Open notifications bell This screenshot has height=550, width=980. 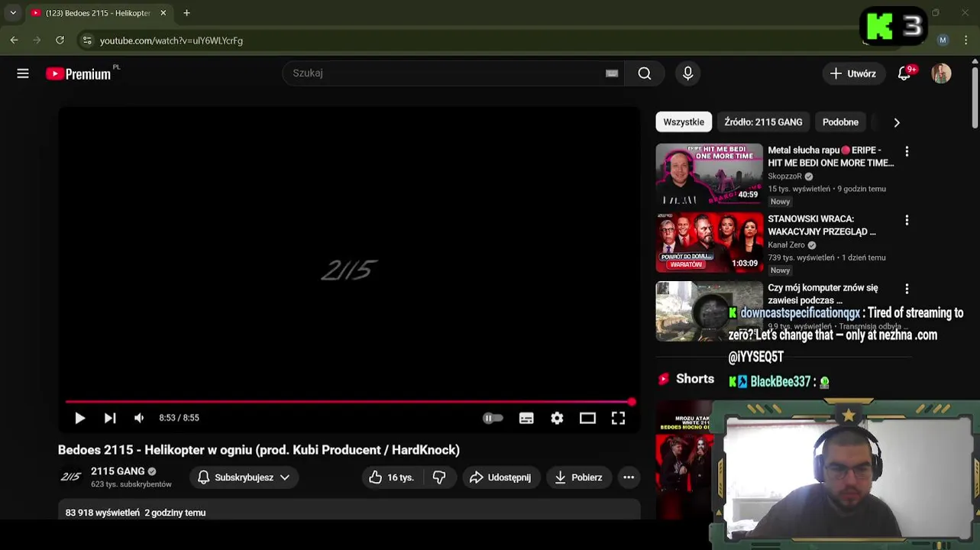tap(904, 73)
